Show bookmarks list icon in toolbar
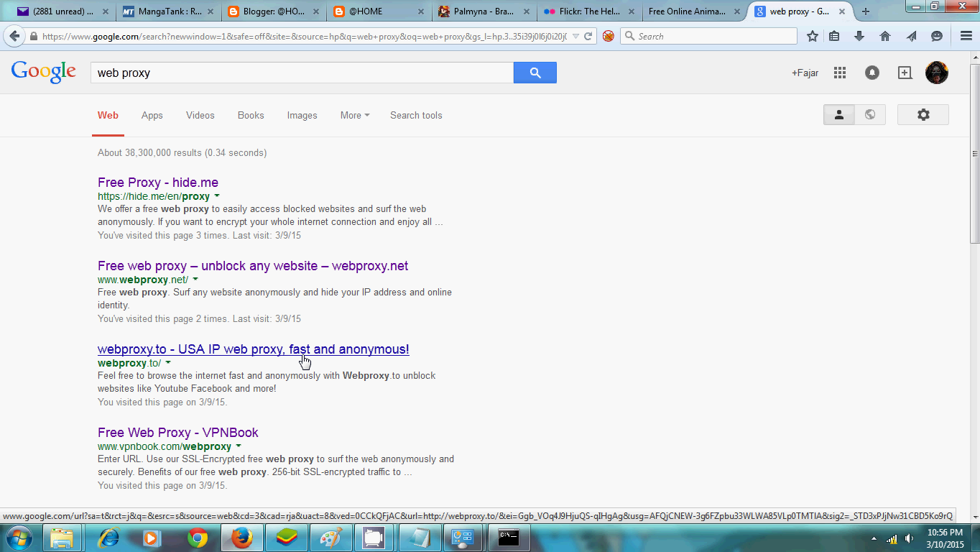 coord(834,36)
